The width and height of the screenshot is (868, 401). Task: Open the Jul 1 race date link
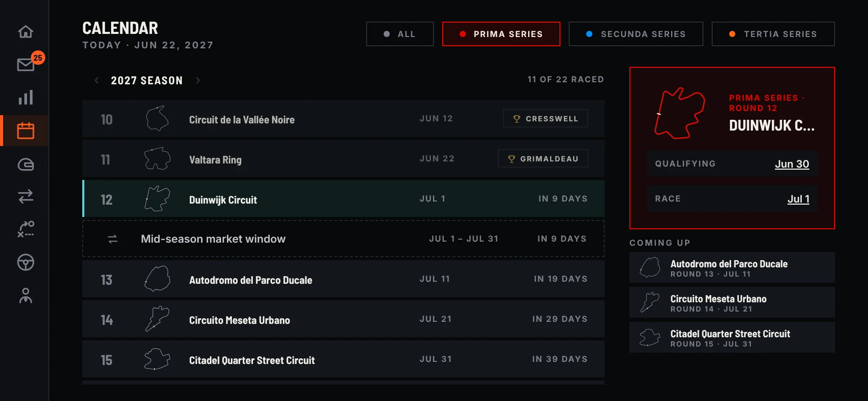pyautogui.click(x=799, y=199)
